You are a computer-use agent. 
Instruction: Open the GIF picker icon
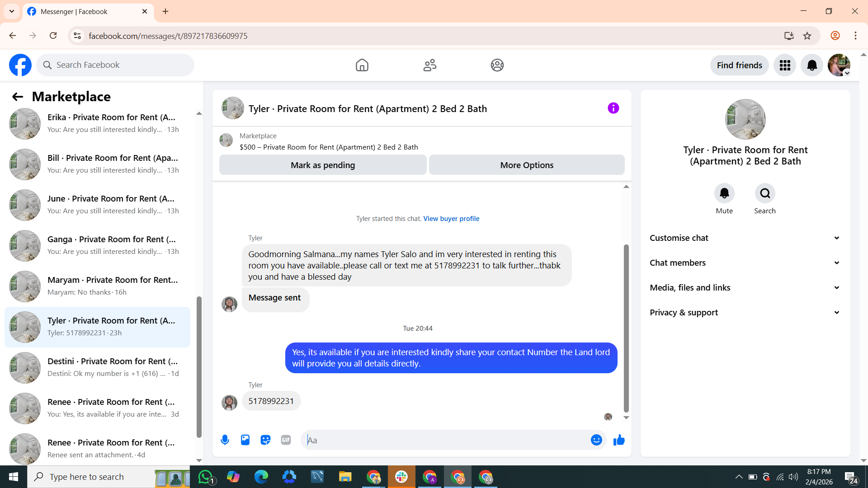pyautogui.click(x=286, y=440)
